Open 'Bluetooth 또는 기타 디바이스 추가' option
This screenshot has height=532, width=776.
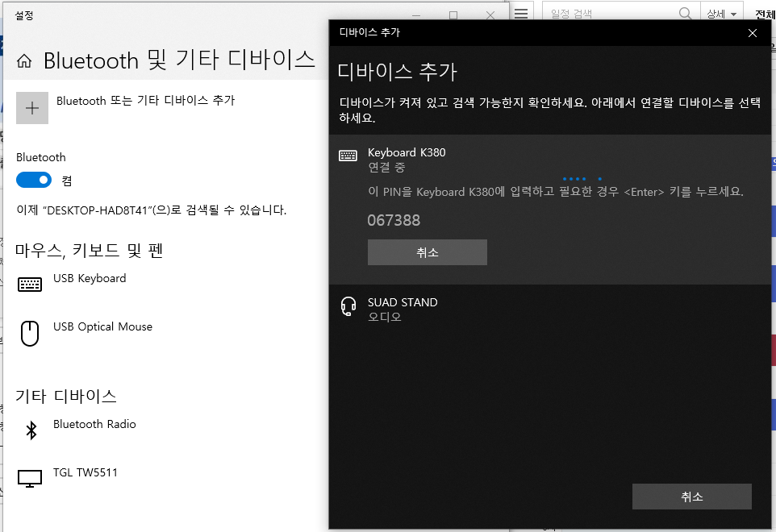pos(145,101)
